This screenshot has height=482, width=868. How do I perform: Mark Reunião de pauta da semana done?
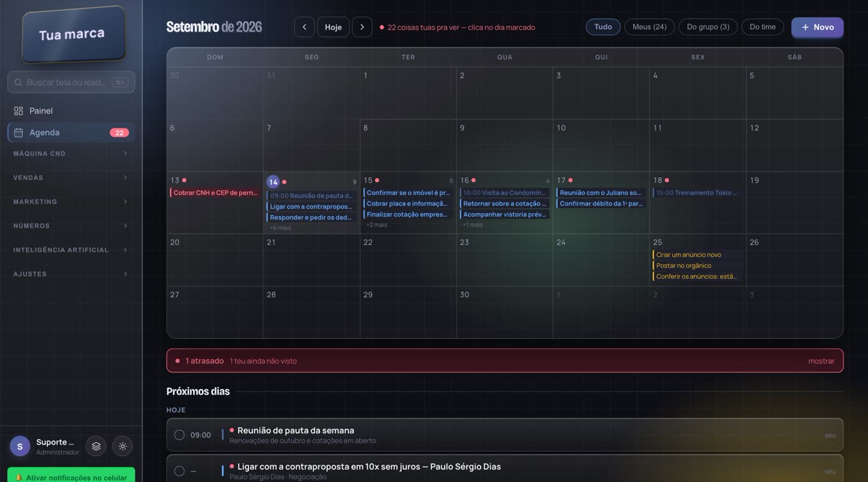[179, 435]
